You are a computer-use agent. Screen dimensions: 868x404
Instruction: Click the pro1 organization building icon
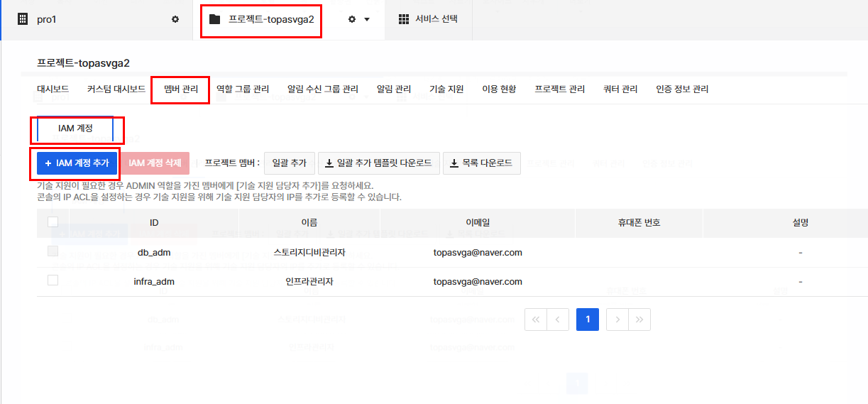click(x=23, y=19)
